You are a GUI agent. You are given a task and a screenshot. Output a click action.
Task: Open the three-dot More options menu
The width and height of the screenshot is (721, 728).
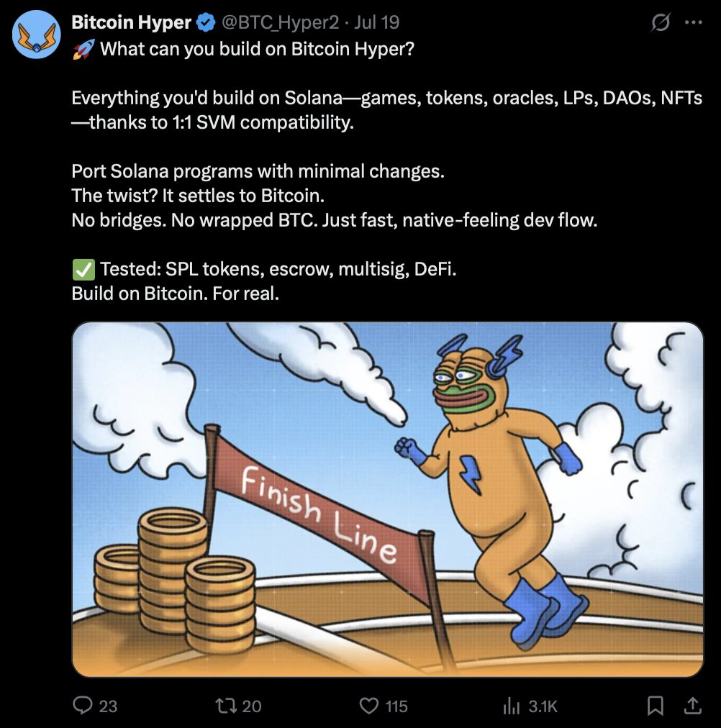click(693, 22)
